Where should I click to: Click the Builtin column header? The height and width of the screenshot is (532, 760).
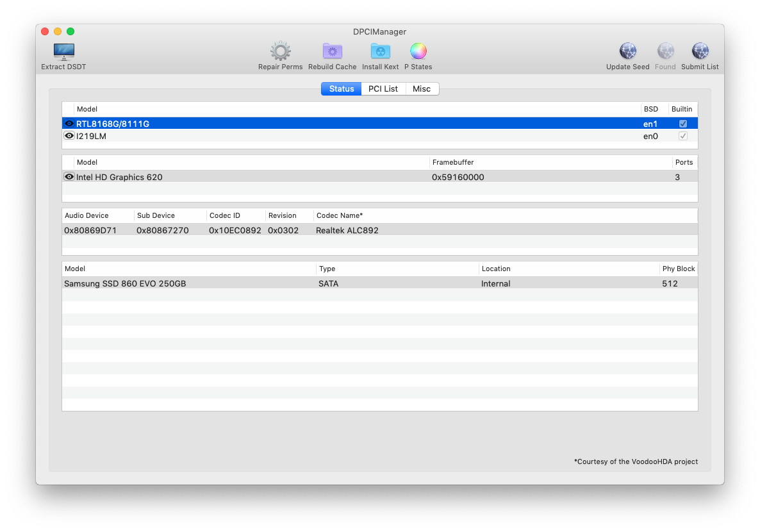(x=681, y=109)
